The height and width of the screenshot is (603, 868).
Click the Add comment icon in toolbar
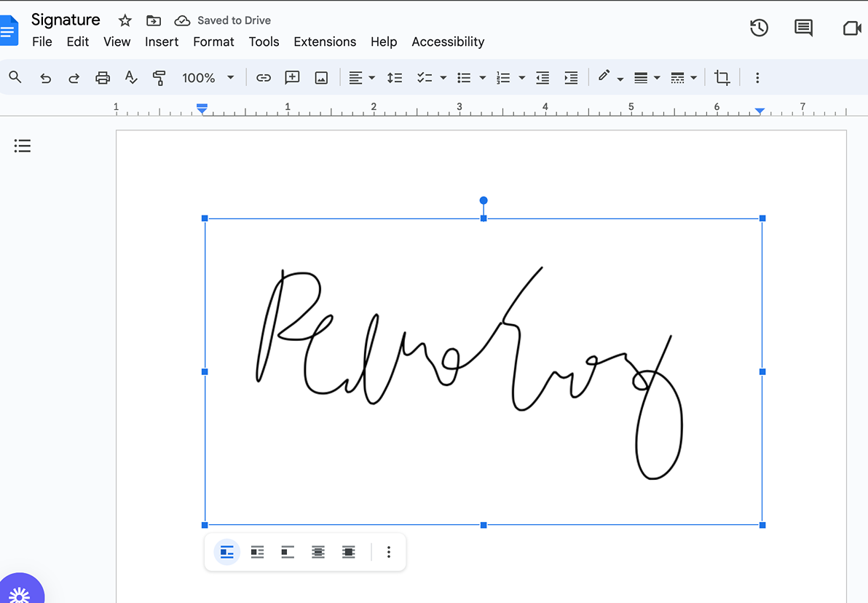tap(292, 78)
